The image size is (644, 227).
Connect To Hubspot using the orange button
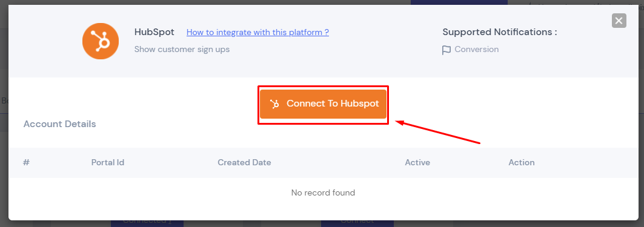324,104
